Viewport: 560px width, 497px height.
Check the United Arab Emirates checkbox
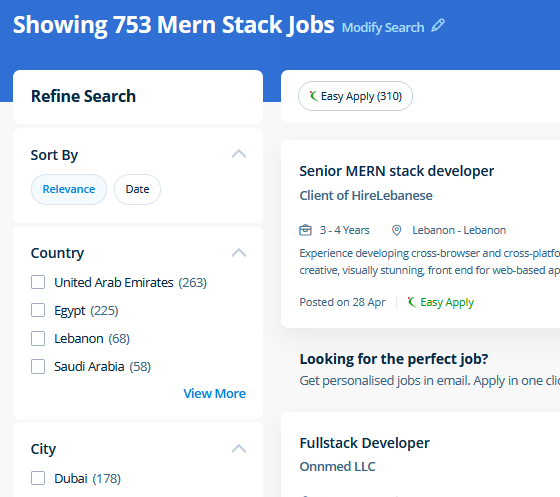(x=38, y=282)
